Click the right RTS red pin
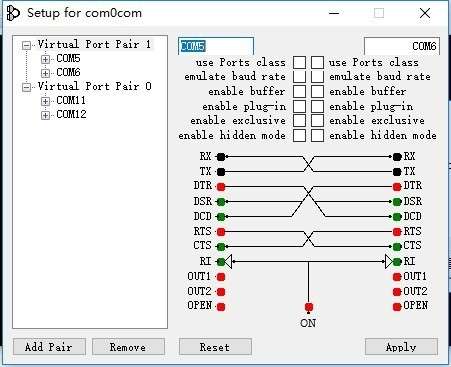 coord(397,231)
